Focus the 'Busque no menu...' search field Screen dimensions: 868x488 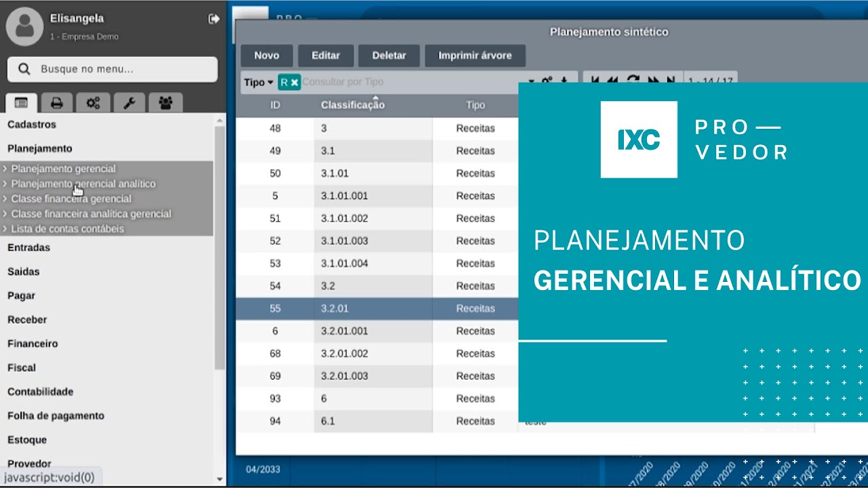[113, 69]
